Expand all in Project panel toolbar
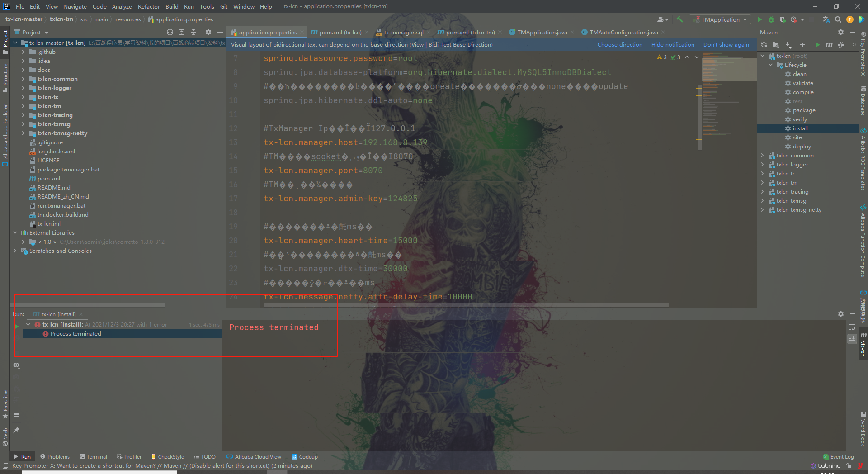868x474 pixels. (x=182, y=32)
